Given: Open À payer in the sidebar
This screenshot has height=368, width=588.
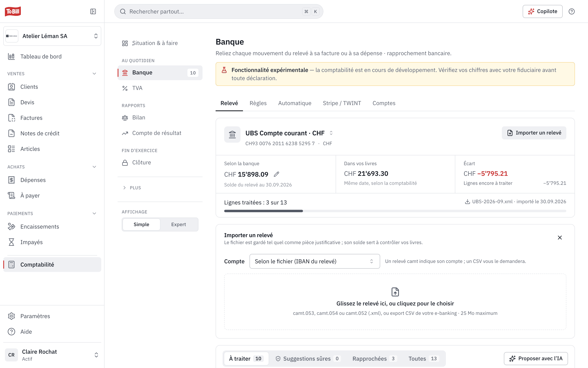Looking at the screenshot, I should tap(52, 195).
